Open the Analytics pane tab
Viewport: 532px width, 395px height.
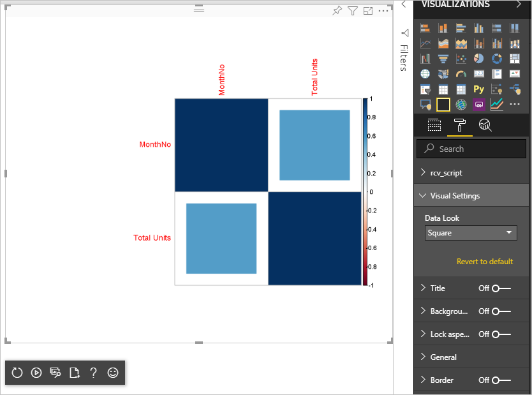pos(485,125)
